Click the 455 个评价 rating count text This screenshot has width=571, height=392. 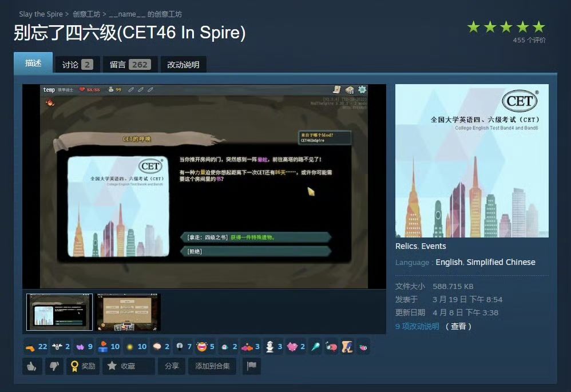pos(529,40)
